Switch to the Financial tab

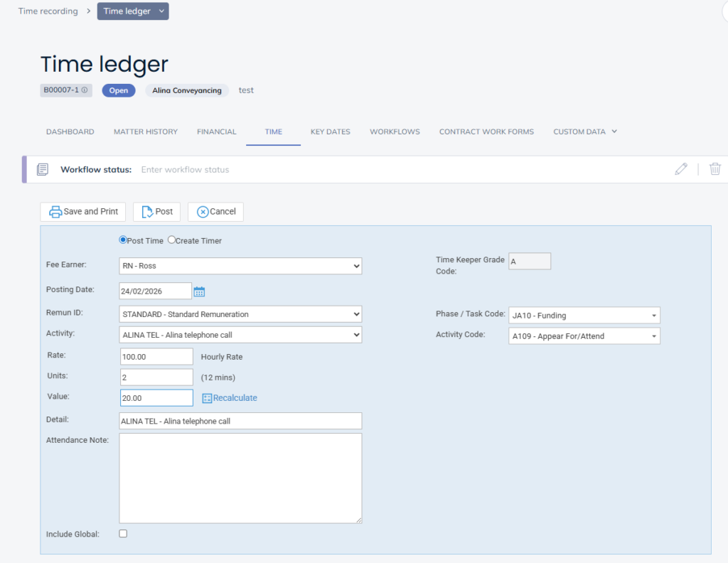pos(216,132)
